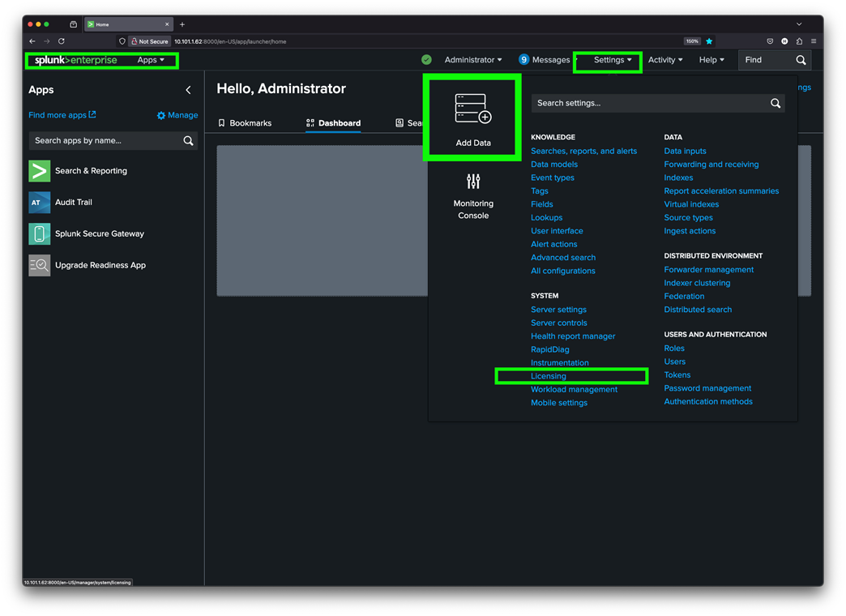Open the Monitoring Console icon
Viewport: 846px width, 616px height.
pos(473,182)
